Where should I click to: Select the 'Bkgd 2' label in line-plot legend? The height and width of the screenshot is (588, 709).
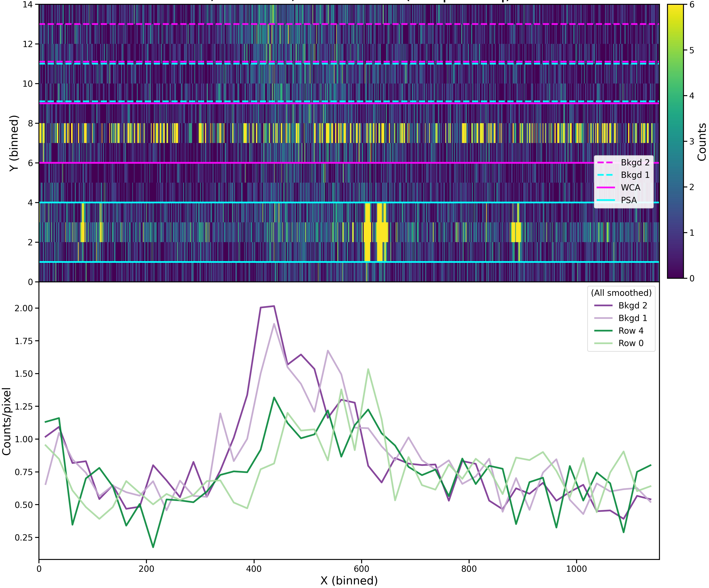pyautogui.click(x=633, y=305)
